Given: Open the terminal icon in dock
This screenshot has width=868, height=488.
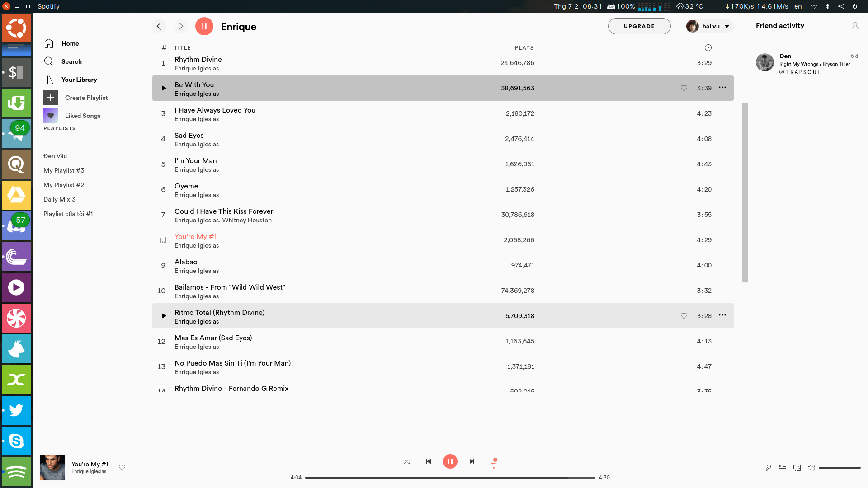Looking at the screenshot, I should tap(16, 72).
